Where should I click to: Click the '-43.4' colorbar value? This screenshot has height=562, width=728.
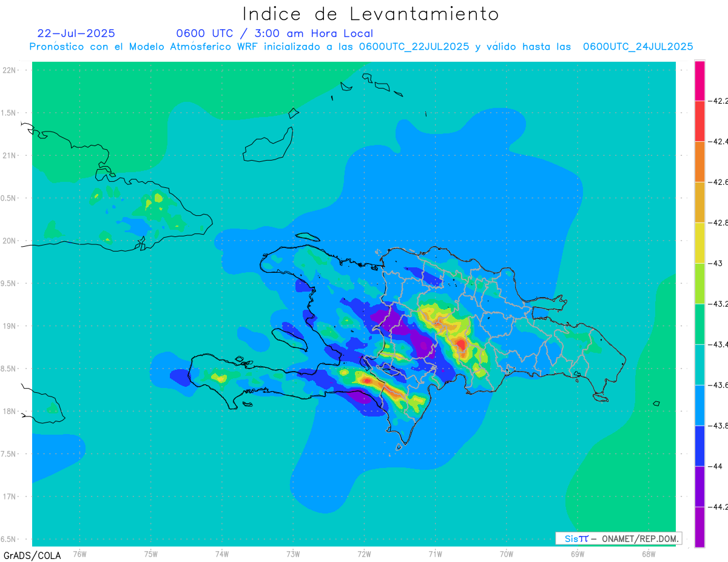[718, 344]
